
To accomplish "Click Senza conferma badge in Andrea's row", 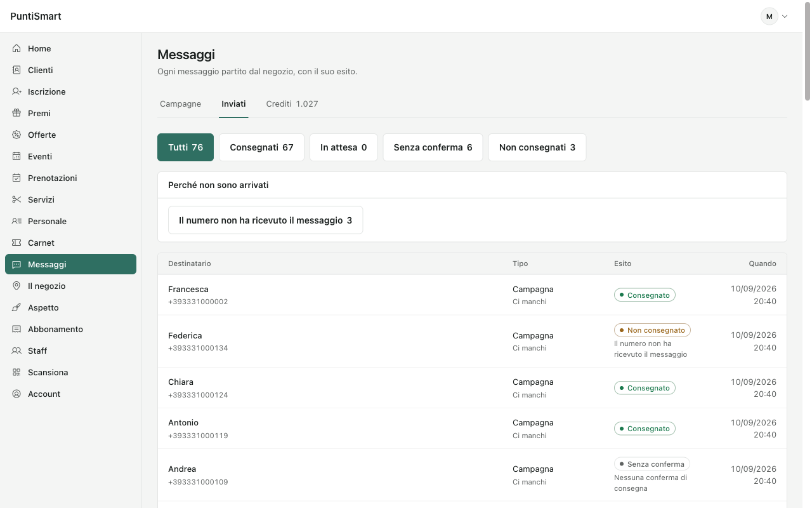I will [x=652, y=464].
